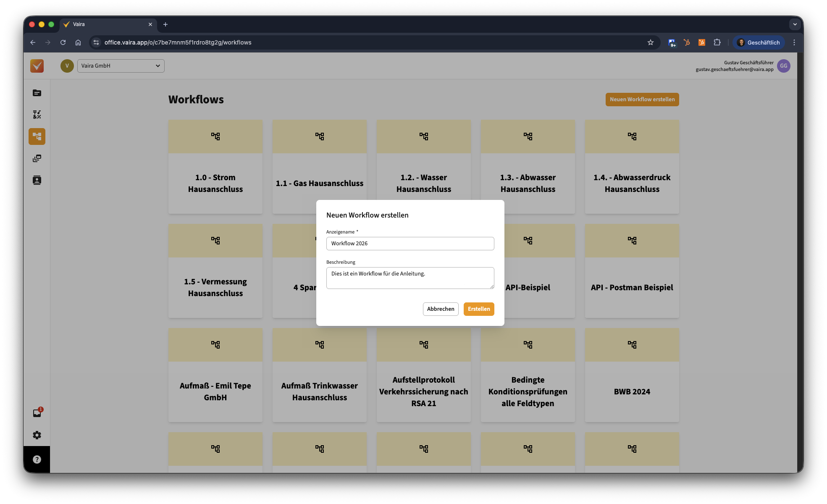Open the text variables sidebar icon
The image size is (827, 504).
pos(37,115)
